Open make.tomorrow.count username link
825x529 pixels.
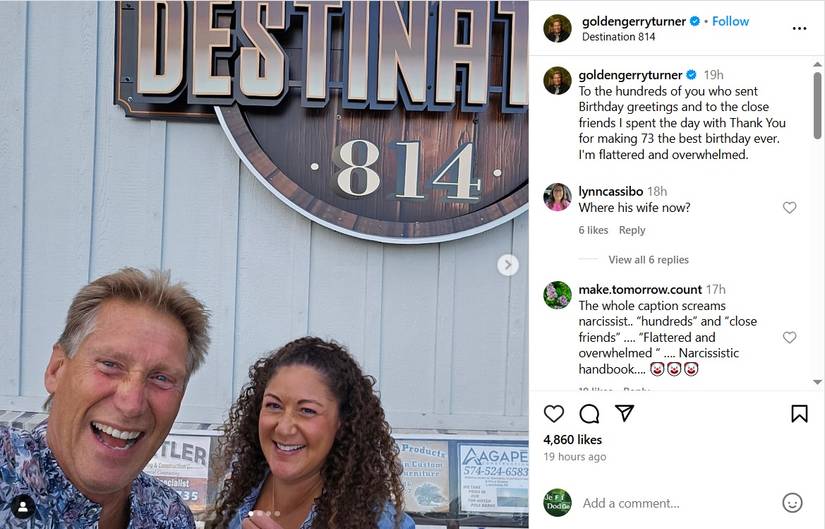[640, 290]
